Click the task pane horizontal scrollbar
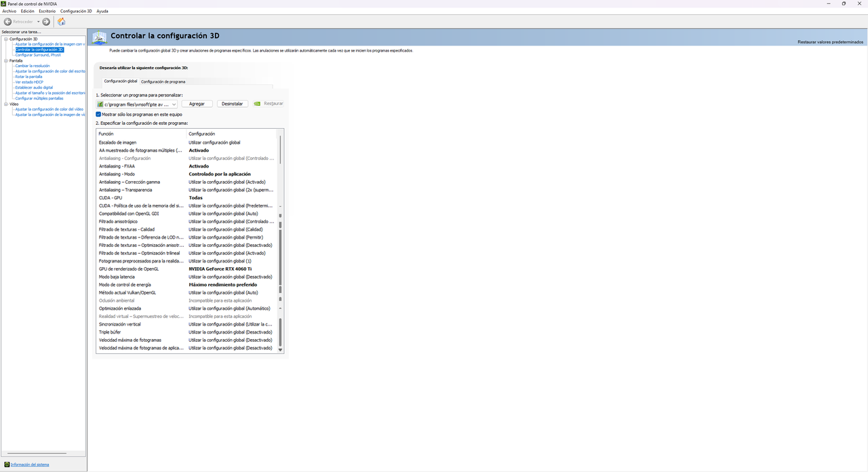The height and width of the screenshot is (472, 868). (x=35, y=453)
